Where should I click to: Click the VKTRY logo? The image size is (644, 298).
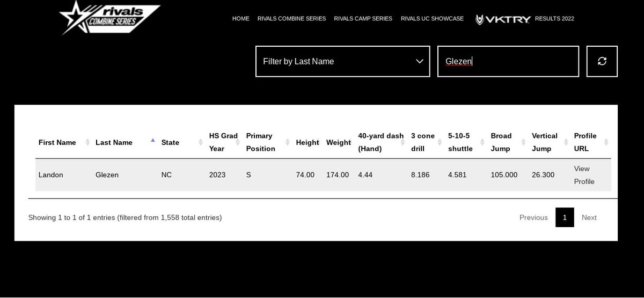tap(503, 19)
